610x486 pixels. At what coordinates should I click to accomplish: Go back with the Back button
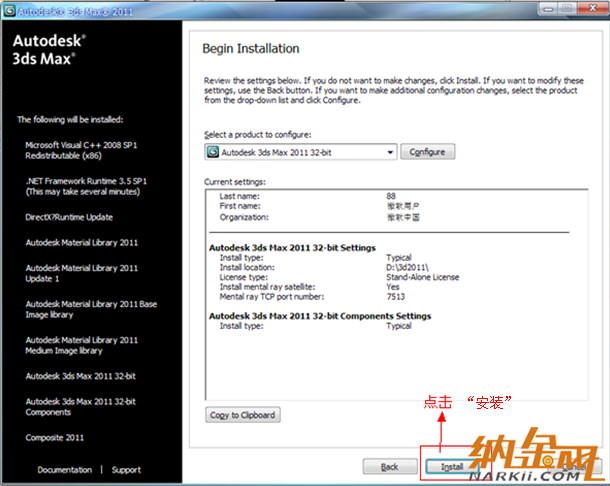[x=389, y=466]
